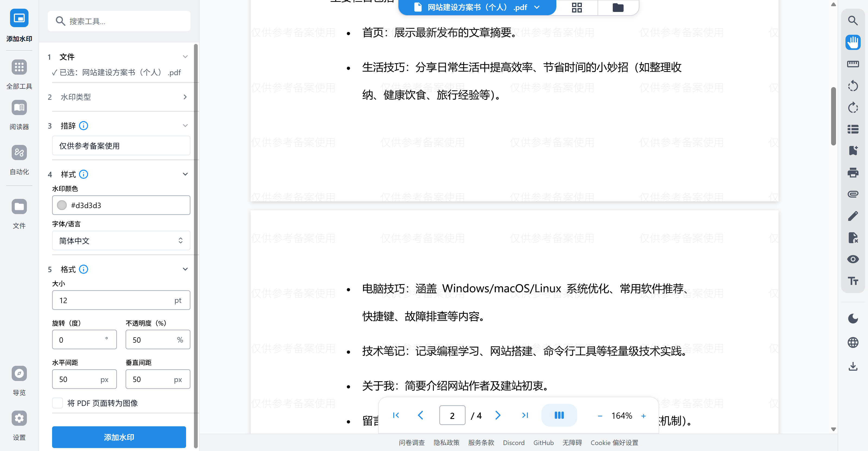Open the file name dropdown at top
This screenshot has width=868, height=451.
(x=477, y=7)
